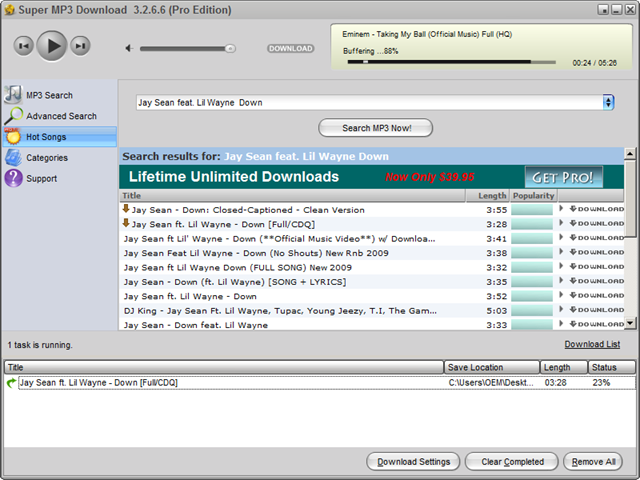Click the results scrollbar thumb
This screenshot has height=480, width=640.
coord(630,198)
